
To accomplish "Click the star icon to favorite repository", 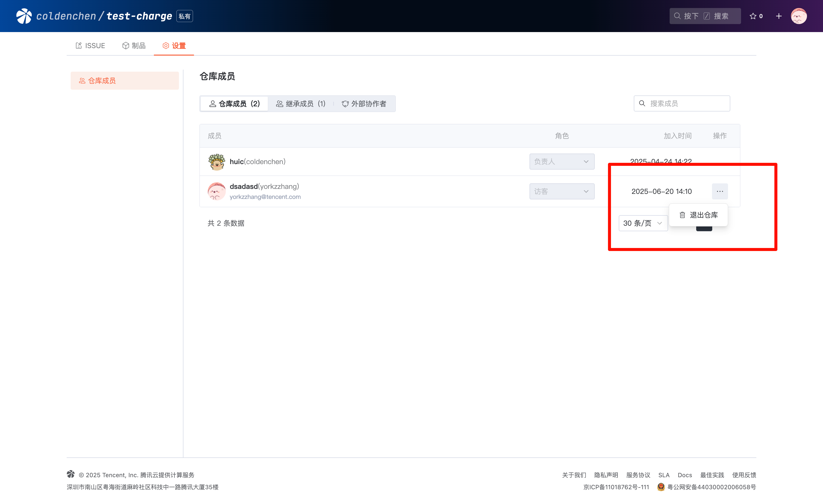I will (753, 16).
